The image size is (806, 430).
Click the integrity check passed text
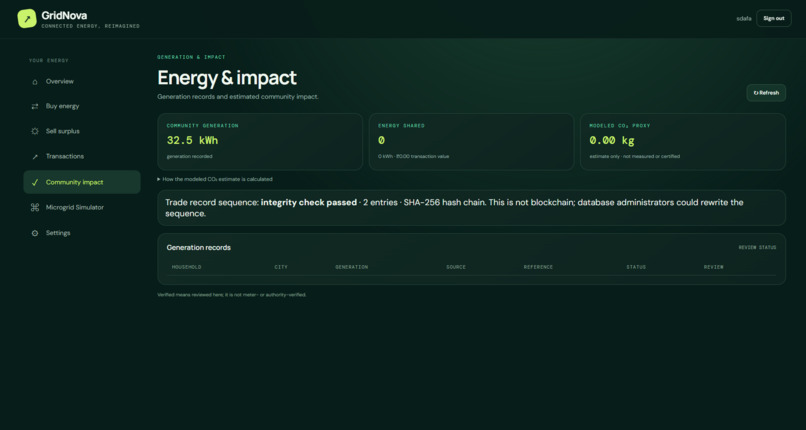pos(309,202)
